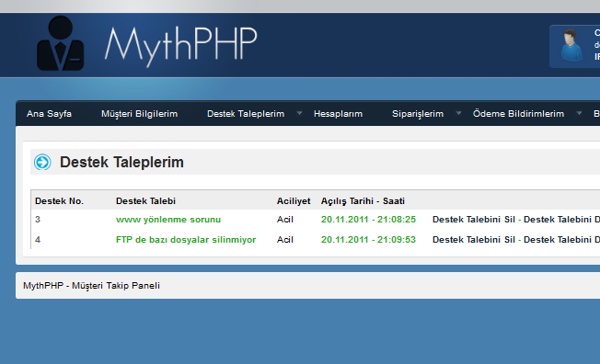Click date 20.11.2011 - 21:09:53
600x364 pixels.
coord(368,240)
